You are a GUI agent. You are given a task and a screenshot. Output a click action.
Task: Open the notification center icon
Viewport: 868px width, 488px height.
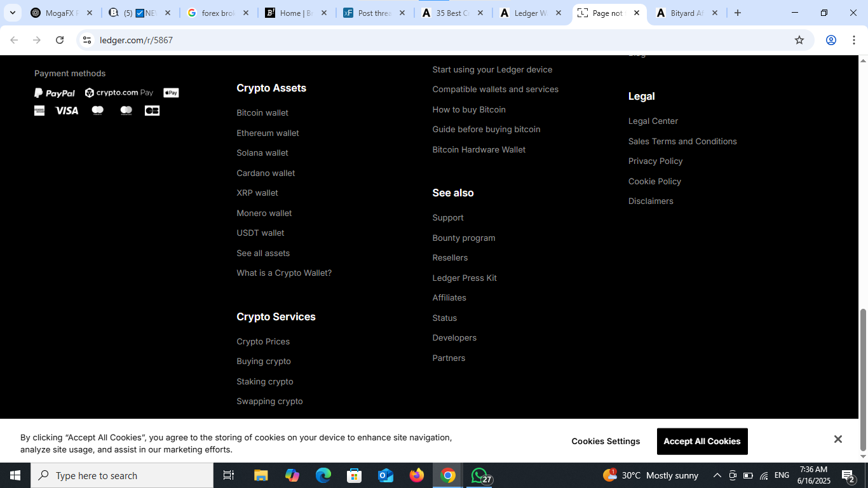[848, 475]
